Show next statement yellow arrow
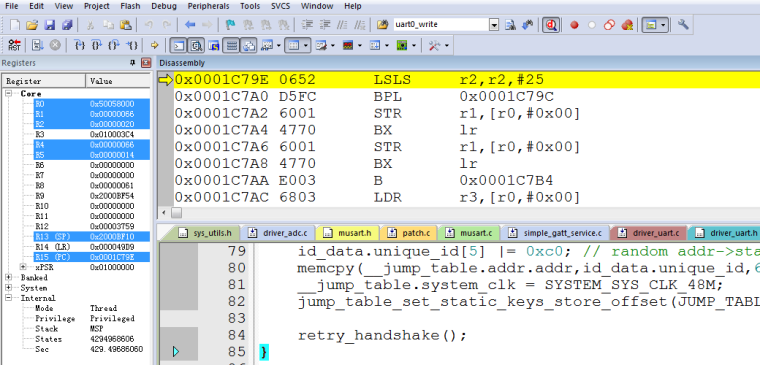 click(155, 46)
